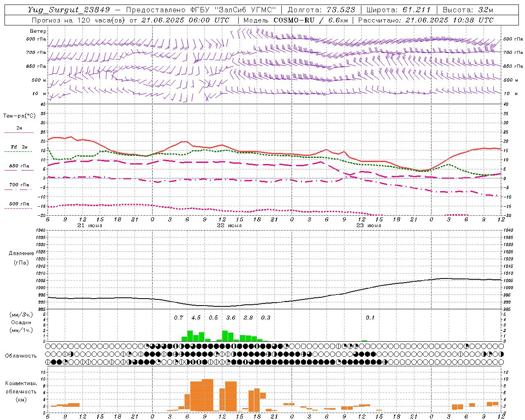Click the forecast text Прогноз на 120 часа(ов)

[x=79, y=20]
